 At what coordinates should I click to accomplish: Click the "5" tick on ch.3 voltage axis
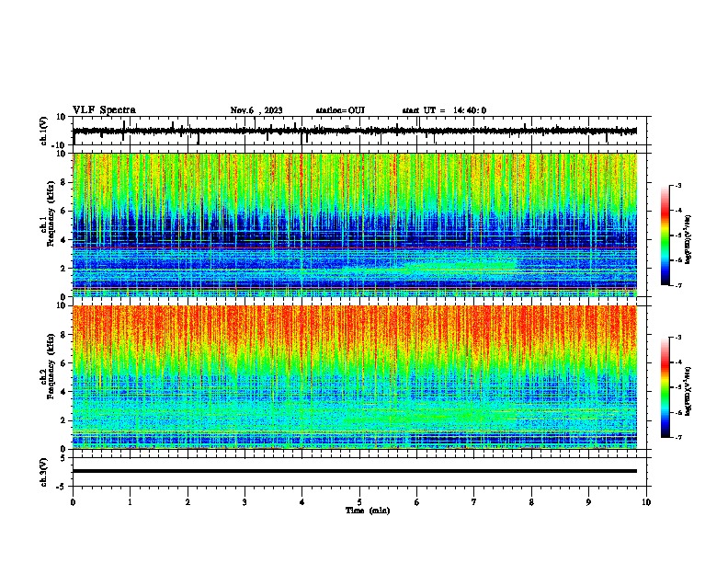coord(63,458)
